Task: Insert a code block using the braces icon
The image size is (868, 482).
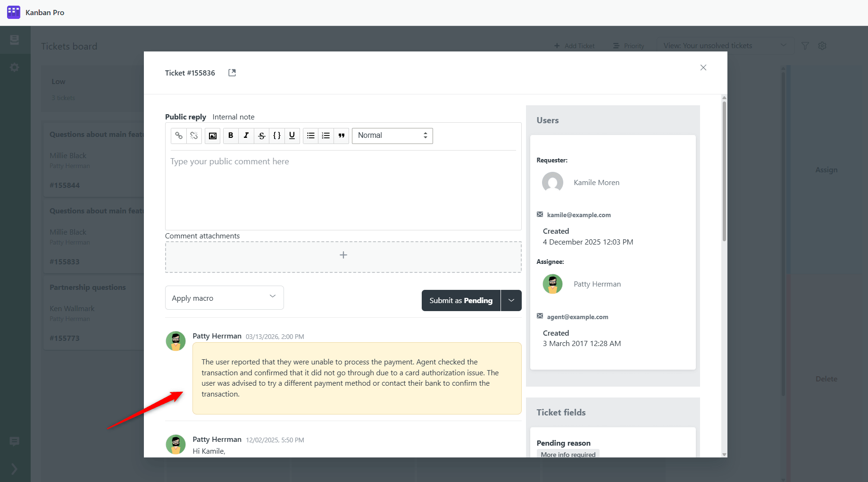Action: [x=277, y=135]
